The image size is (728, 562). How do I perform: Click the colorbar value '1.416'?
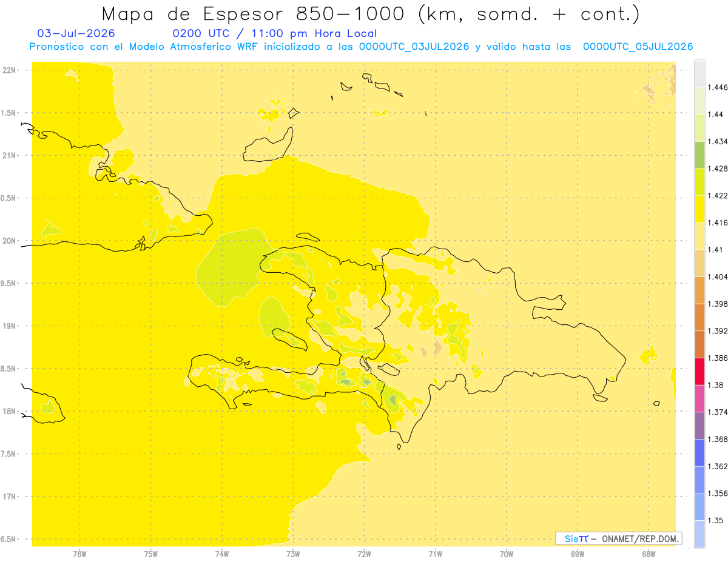718,222
